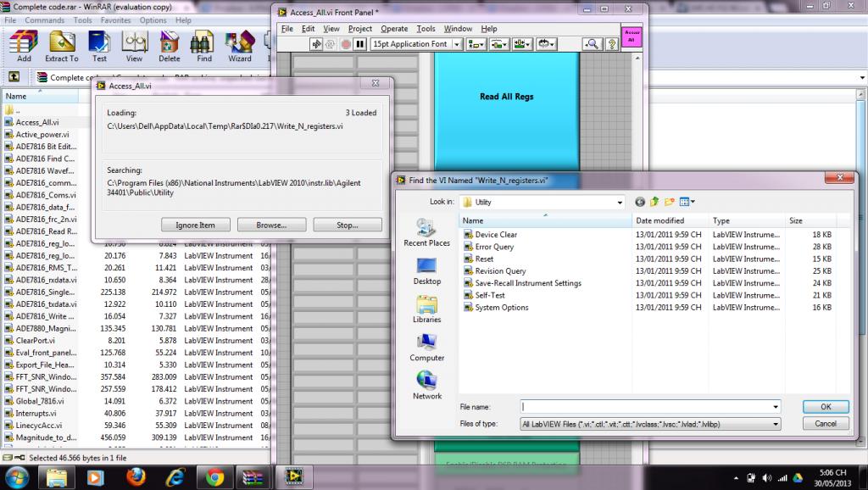868x490 pixels.
Task: Go up one level in WinRAR path
Action: click(x=14, y=77)
